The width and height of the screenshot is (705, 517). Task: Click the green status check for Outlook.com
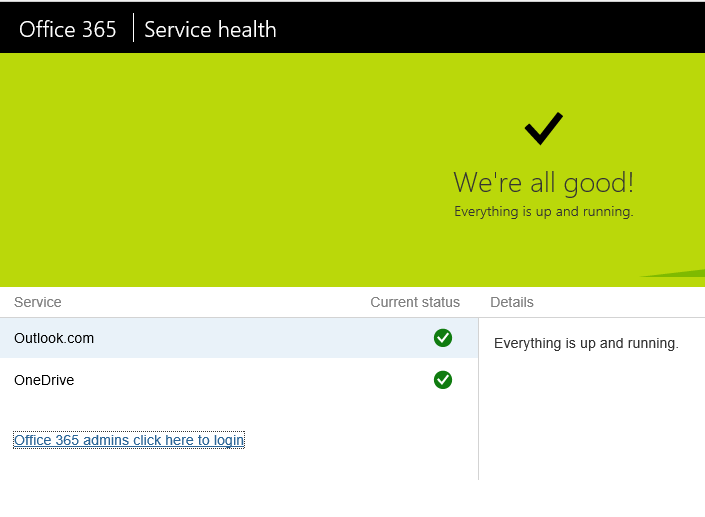click(x=443, y=338)
